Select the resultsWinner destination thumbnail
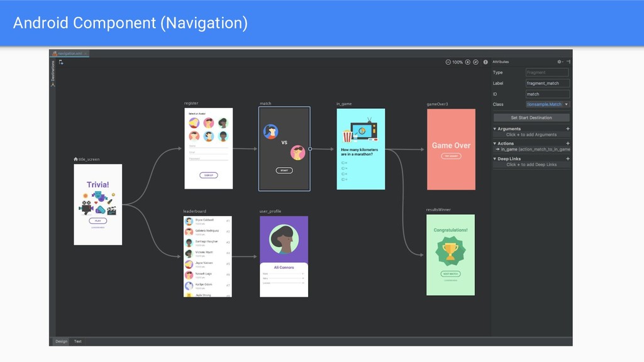 coord(450,255)
